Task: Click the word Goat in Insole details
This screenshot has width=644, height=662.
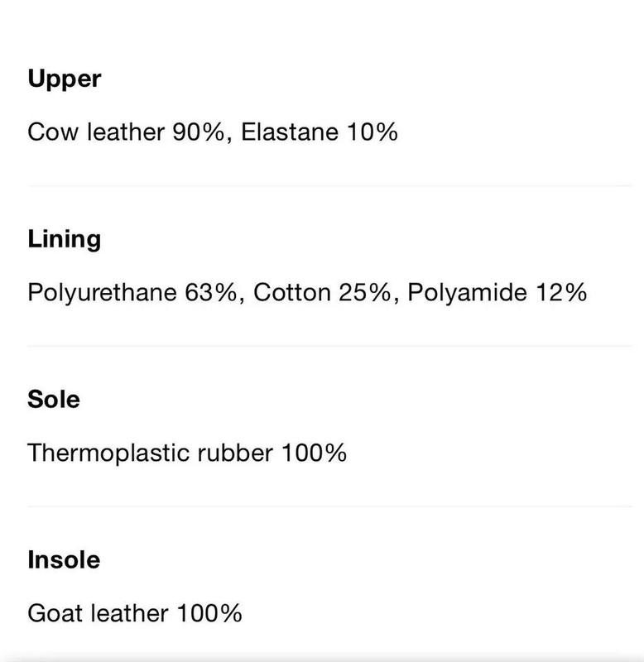Action: pyautogui.click(x=55, y=613)
